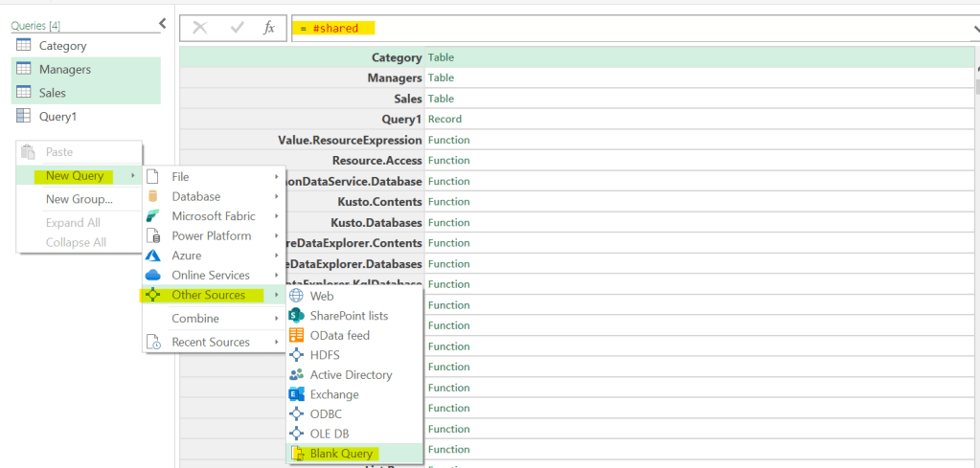Click the cancel X icon in formula bar
Viewport: 980px width, 468px height.
(x=199, y=28)
